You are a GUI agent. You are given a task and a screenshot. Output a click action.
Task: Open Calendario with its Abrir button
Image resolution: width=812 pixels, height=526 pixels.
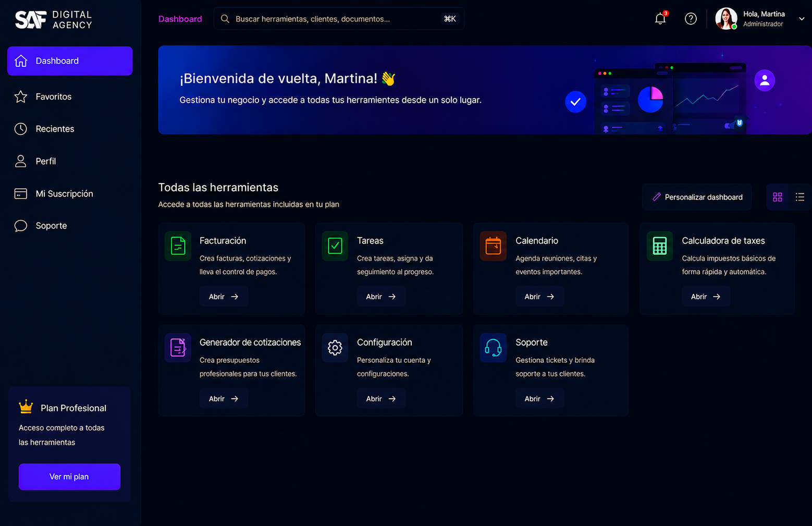point(539,297)
